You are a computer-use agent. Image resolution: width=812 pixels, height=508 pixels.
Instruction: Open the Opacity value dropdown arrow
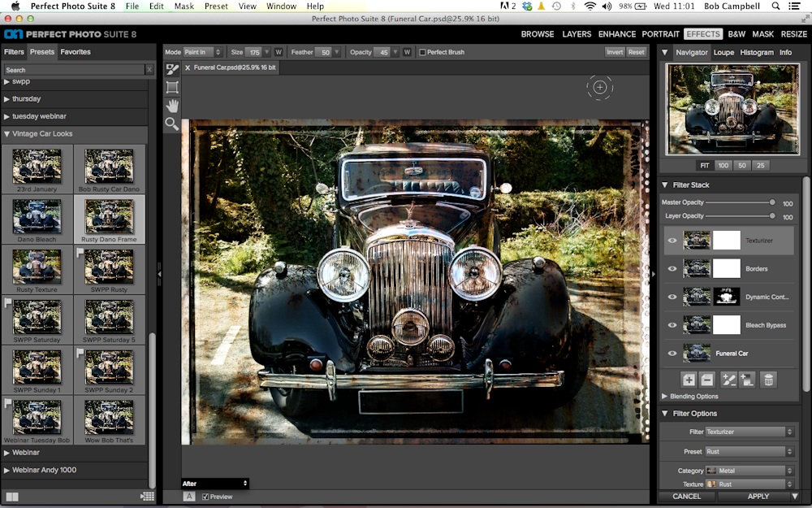coord(395,52)
